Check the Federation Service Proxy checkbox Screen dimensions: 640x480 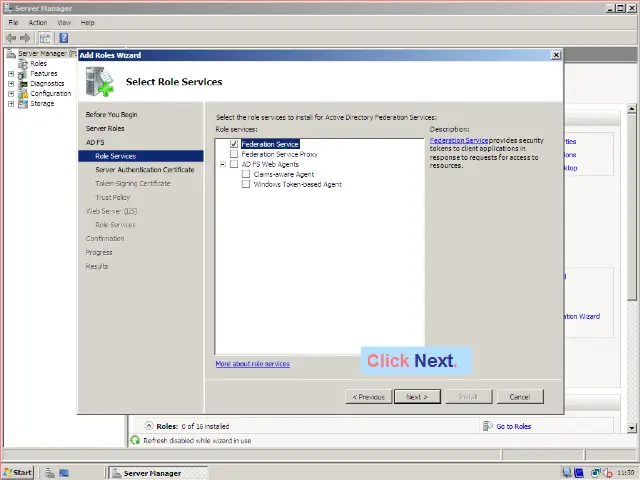tap(234, 154)
